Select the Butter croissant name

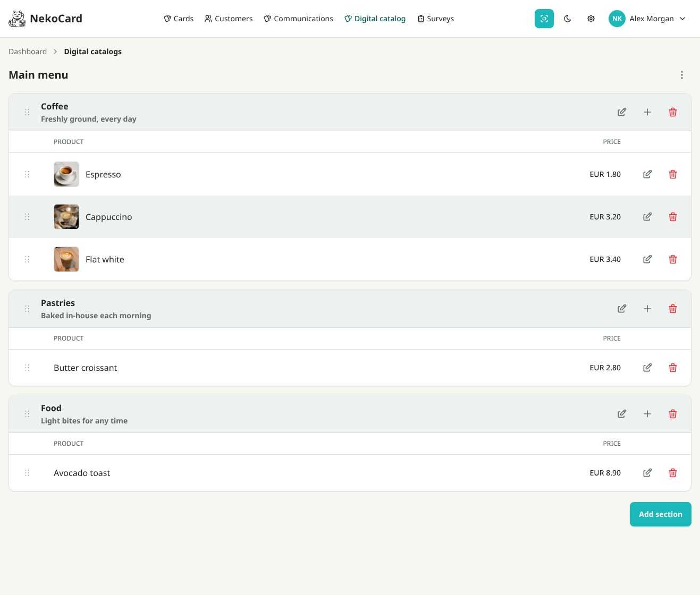pos(86,368)
